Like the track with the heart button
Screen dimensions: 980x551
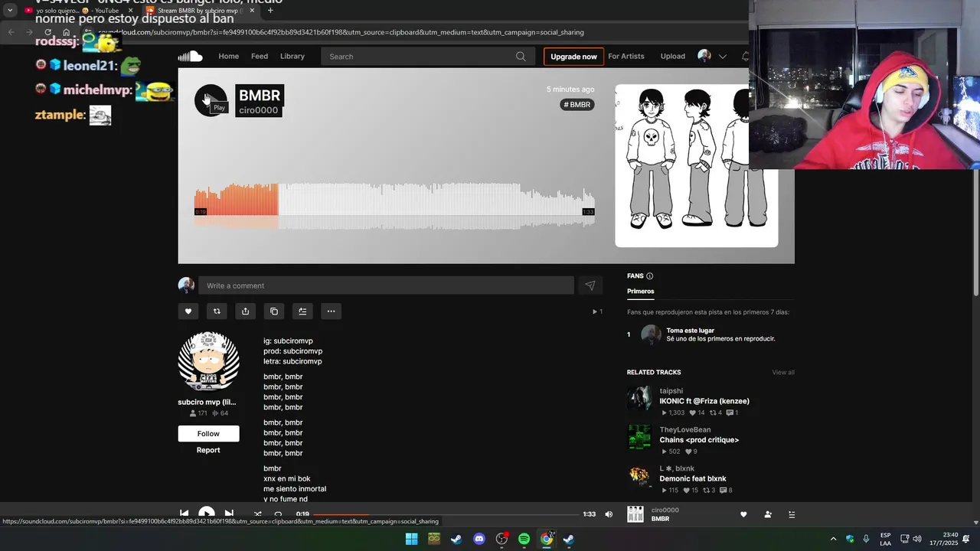[x=188, y=311]
